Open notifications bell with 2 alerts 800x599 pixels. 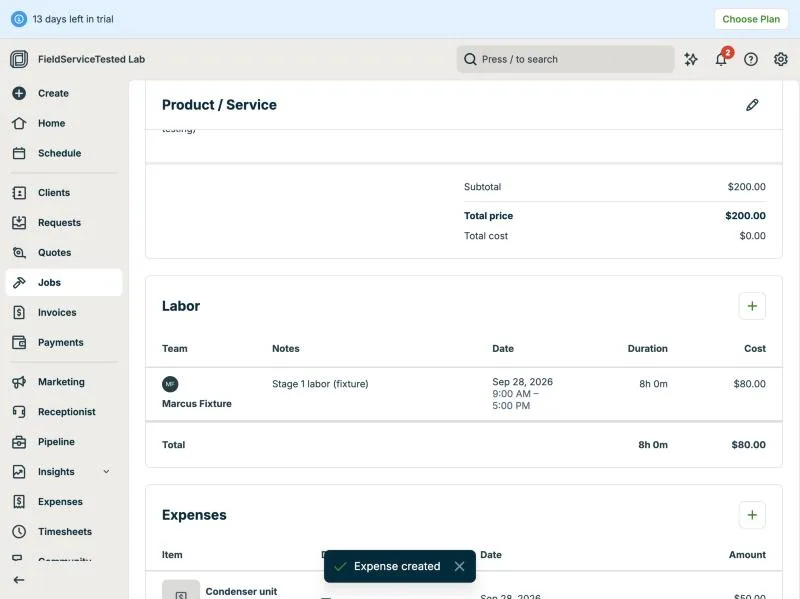(x=721, y=59)
